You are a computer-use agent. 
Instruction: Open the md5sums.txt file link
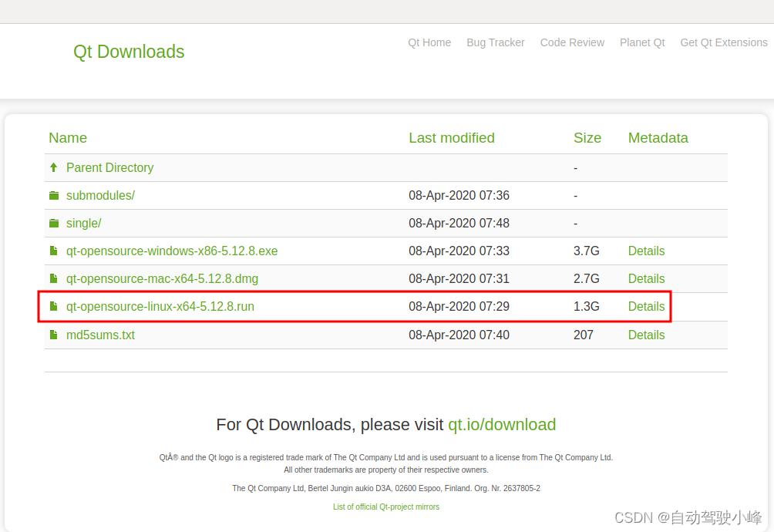click(100, 335)
